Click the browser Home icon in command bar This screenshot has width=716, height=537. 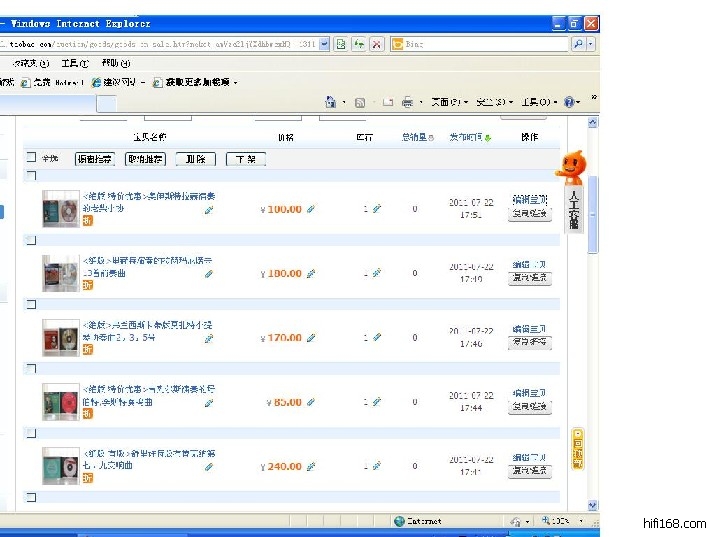(x=330, y=102)
